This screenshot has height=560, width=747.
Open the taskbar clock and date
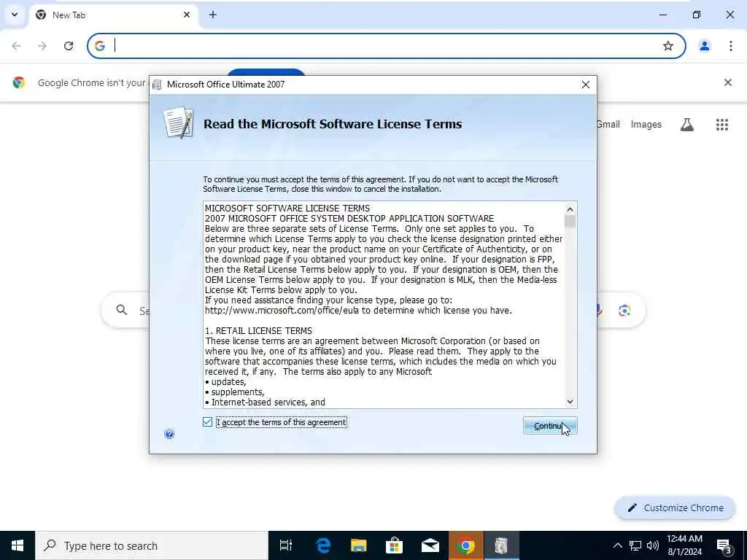coord(684,545)
